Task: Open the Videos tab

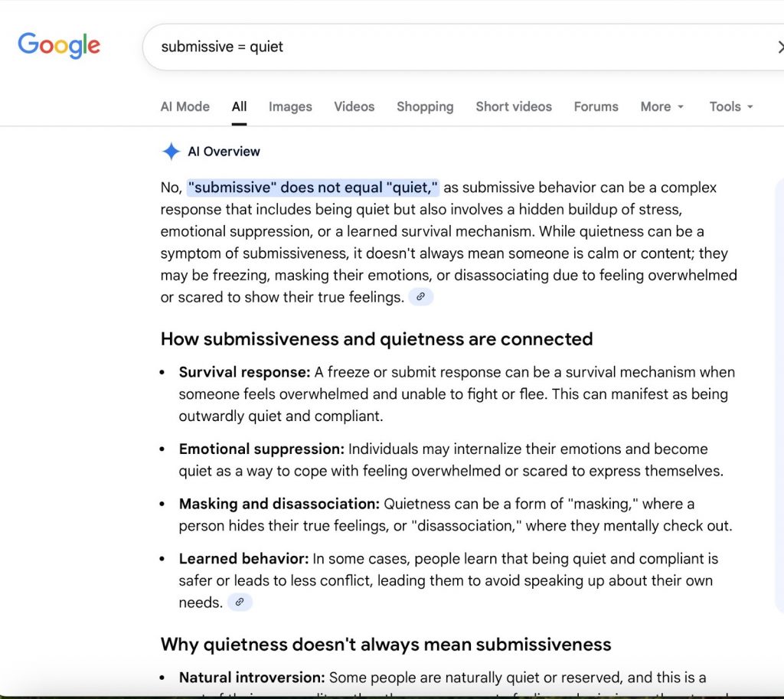Action: click(x=354, y=106)
